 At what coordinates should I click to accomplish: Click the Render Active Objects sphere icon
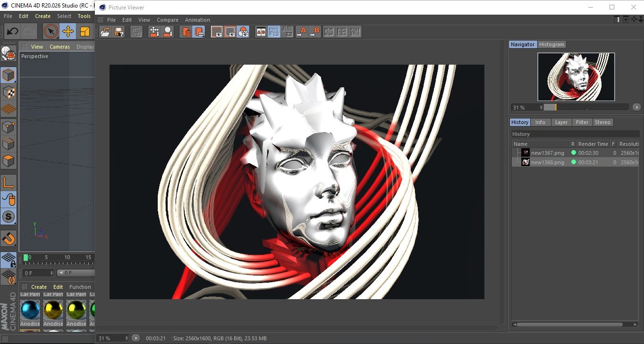tap(168, 32)
